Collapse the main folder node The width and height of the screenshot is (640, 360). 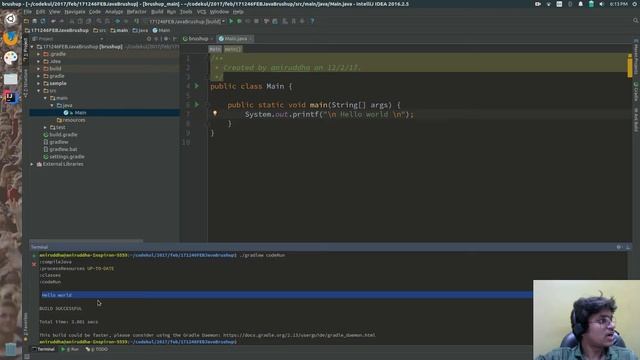coord(45,98)
